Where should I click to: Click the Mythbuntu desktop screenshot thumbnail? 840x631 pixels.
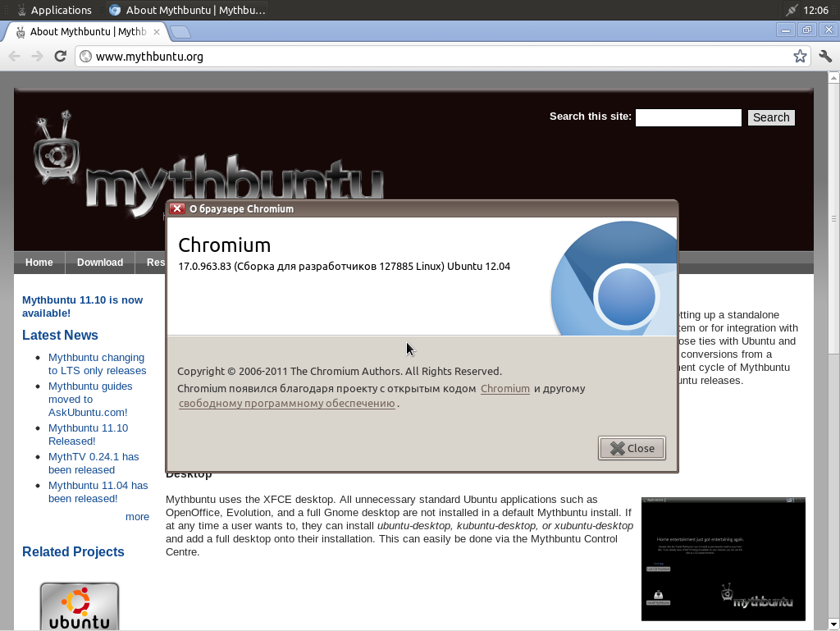(x=723, y=558)
